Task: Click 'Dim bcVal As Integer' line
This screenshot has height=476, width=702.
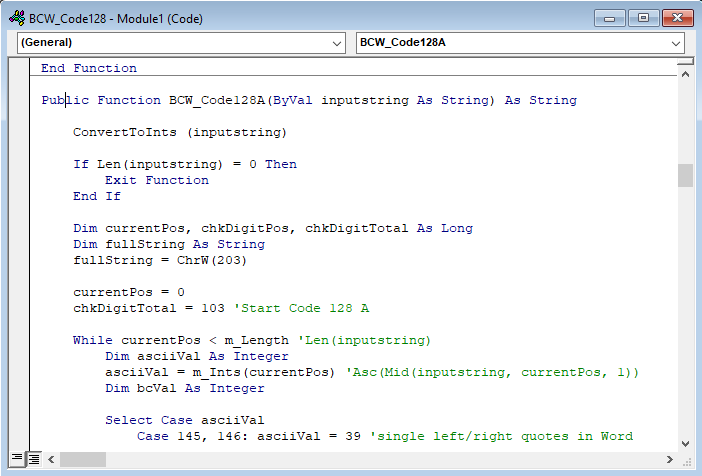Action: pyautogui.click(x=184, y=388)
